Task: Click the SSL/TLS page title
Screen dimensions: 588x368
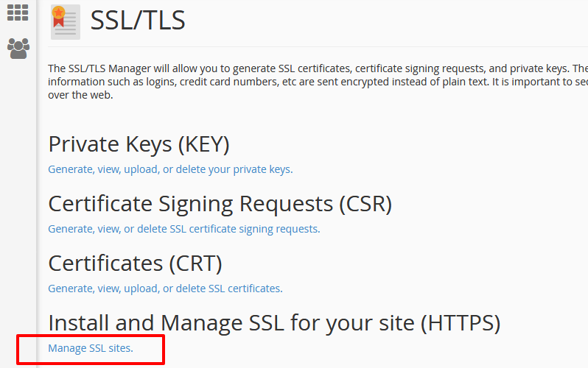Action: click(x=138, y=20)
